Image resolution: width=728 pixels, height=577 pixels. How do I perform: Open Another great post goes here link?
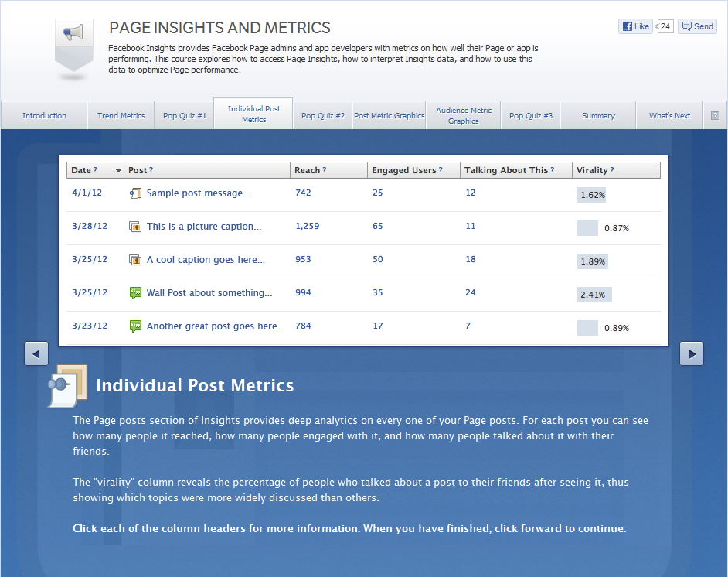tap(216, 326)
